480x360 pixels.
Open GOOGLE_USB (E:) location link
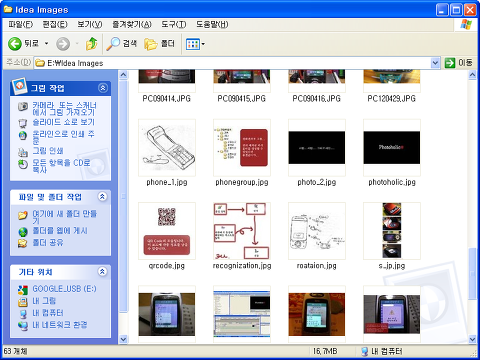point(64,289)
